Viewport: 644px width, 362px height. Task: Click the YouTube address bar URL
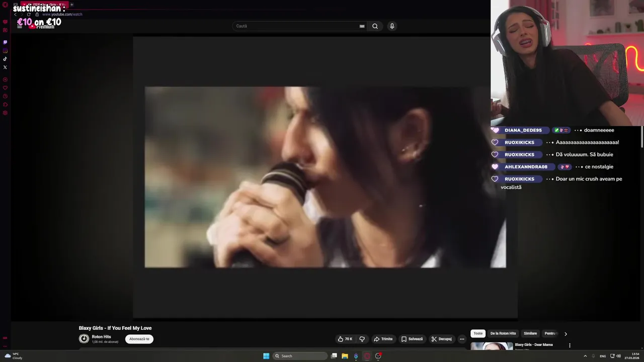tap(62, 14)
